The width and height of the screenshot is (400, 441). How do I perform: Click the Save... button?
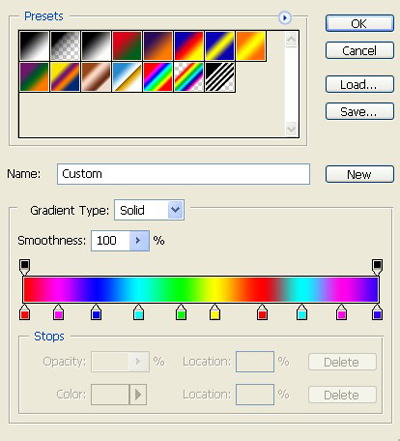click(360, 111)
